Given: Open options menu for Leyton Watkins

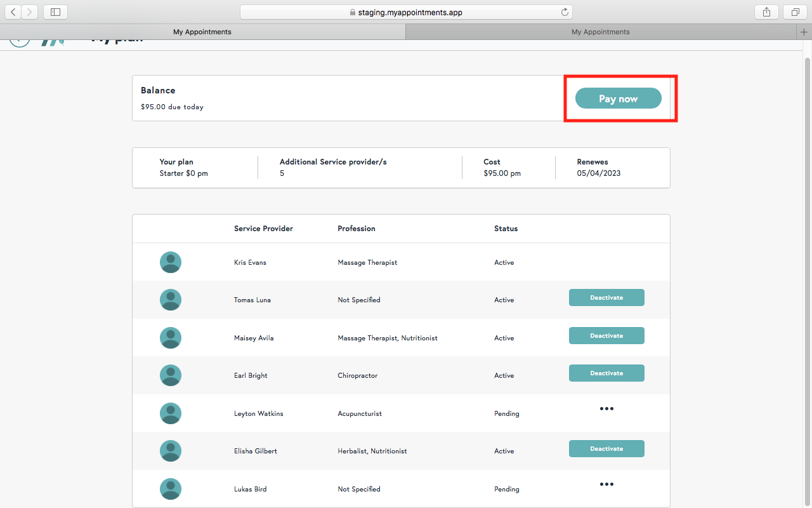Looking at the screenshot, I should pos(606,409).
